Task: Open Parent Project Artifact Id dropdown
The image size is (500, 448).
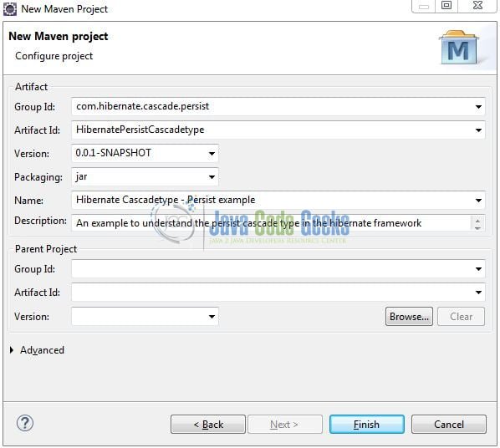Action: coord(478,292)
